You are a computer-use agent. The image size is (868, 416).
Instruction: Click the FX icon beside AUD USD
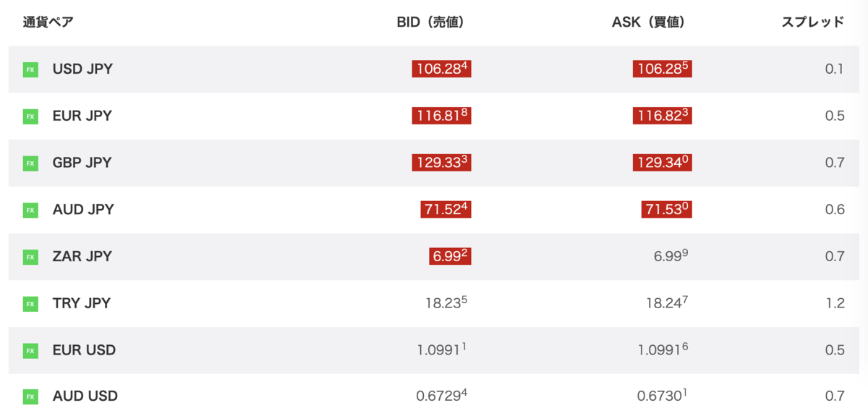(x=30, y=397)
